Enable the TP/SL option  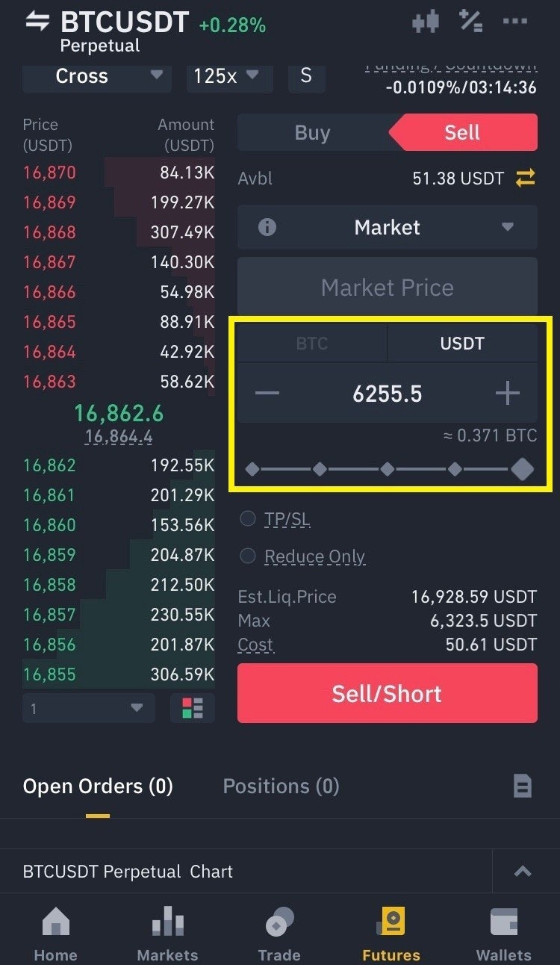(x=248, y=519)
